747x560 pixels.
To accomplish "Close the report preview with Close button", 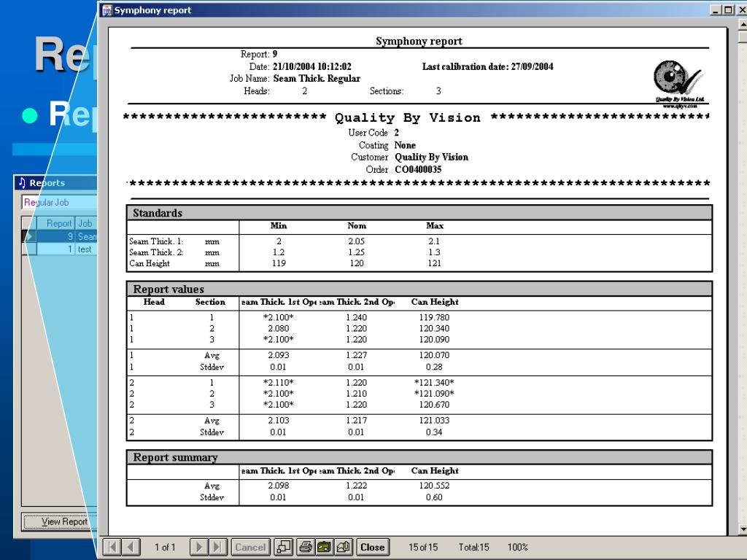I will [373, 547].
